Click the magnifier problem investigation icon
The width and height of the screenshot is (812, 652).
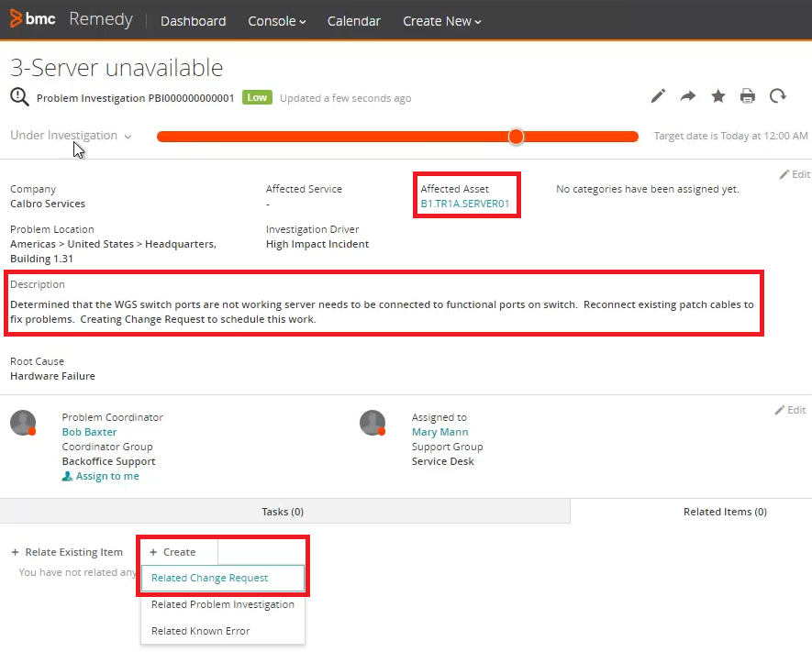point(19,97)
